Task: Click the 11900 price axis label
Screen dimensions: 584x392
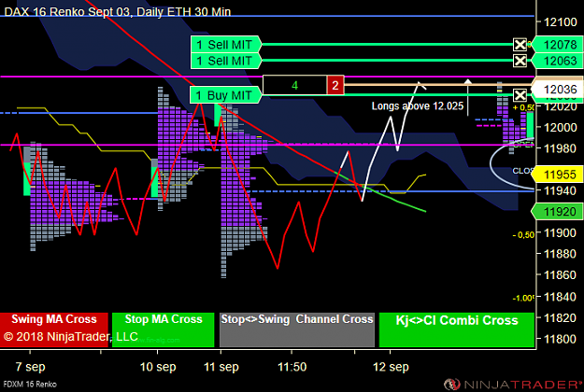Action: [561, 232]
